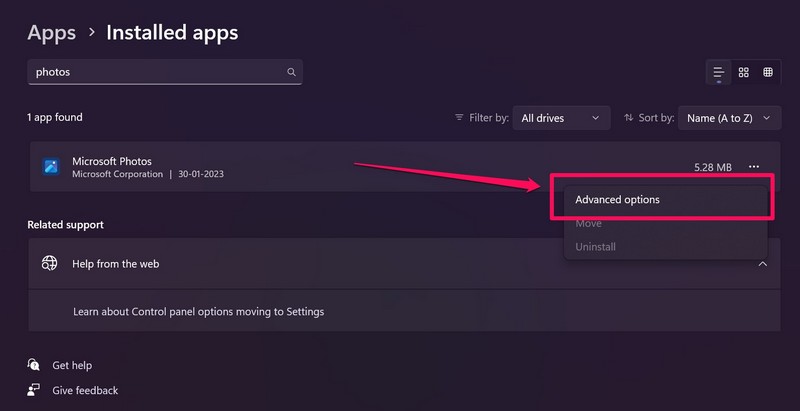Collapse the Help from the web section

coord(762,264)
